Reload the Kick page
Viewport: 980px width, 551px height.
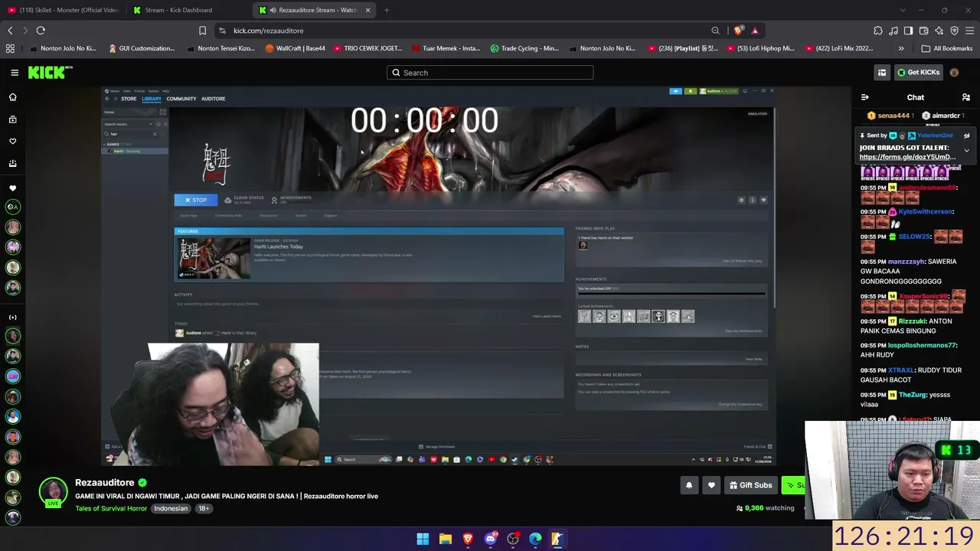click(41, 31)
